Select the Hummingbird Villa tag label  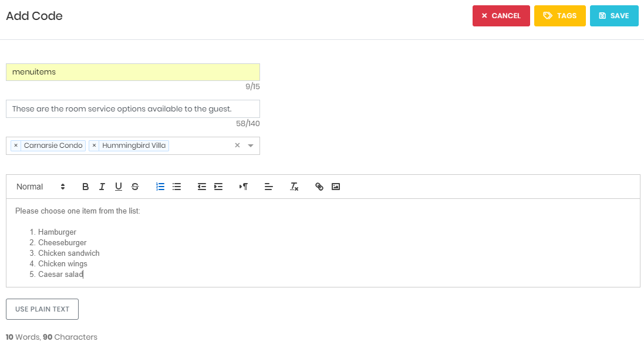(134, 145)
